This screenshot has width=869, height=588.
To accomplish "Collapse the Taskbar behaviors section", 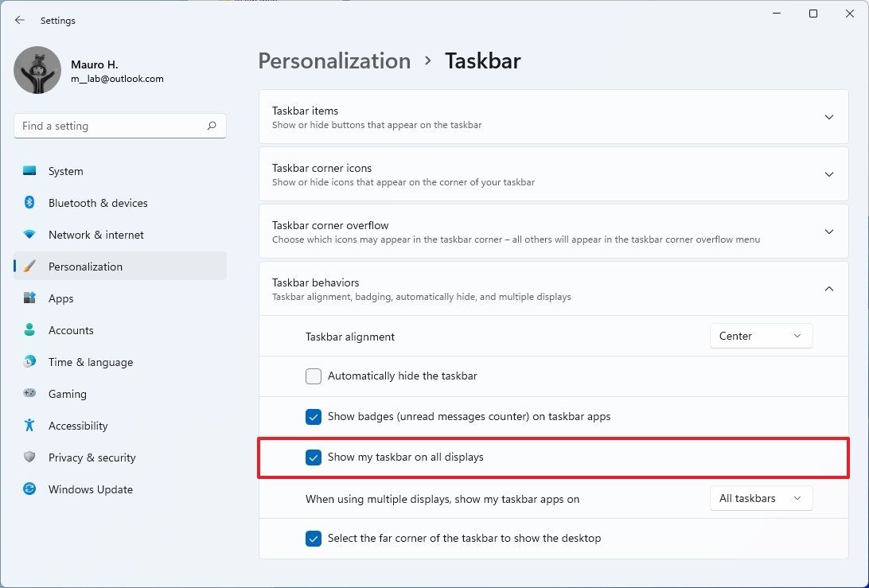I will point(829,288).
